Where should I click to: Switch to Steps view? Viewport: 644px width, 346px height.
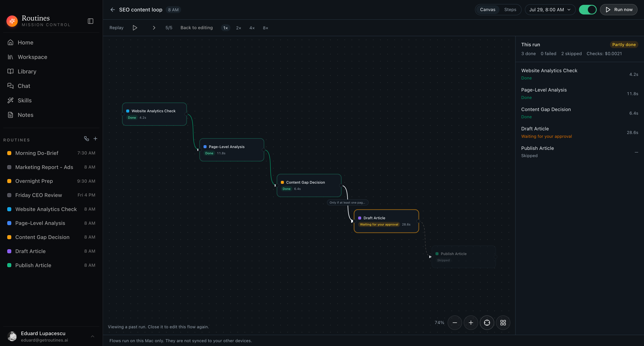coord(510,10)
